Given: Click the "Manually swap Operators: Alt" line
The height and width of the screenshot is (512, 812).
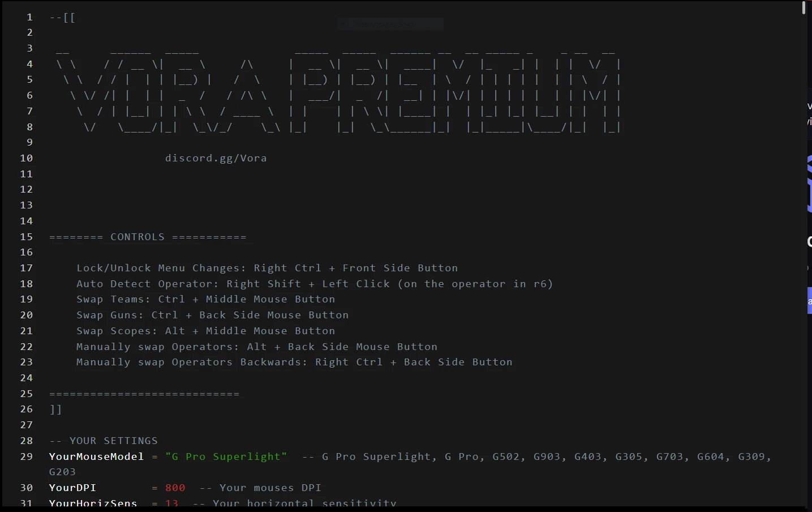Looking at the screenshot, I should pyautogui.click(x=257, y=347).
